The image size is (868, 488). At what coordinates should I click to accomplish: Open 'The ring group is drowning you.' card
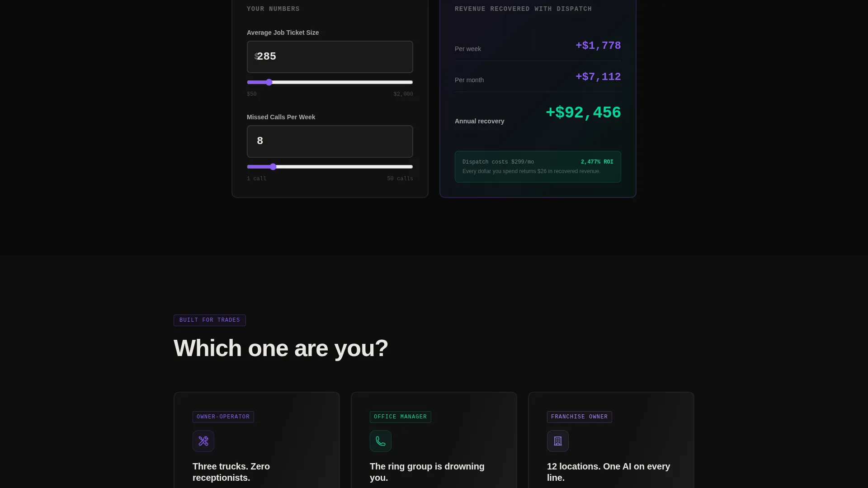(x=434, y=440)
